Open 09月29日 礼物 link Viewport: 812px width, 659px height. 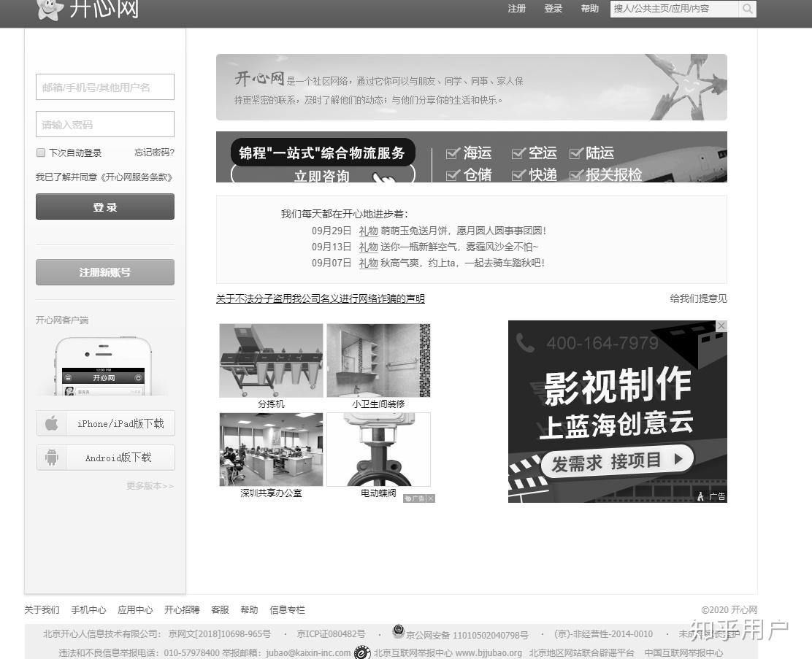click(x=368, y=231)
